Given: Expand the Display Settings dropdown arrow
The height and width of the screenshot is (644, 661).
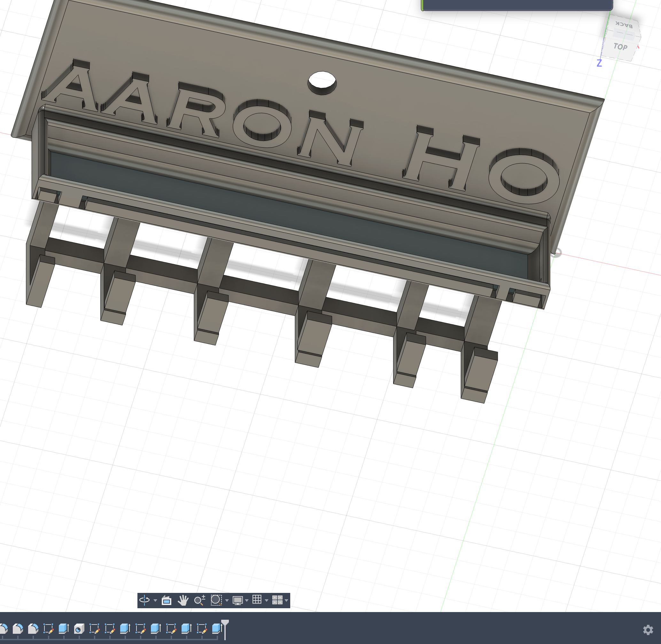Looking at the screenshot, I should [x=247, y=600].
